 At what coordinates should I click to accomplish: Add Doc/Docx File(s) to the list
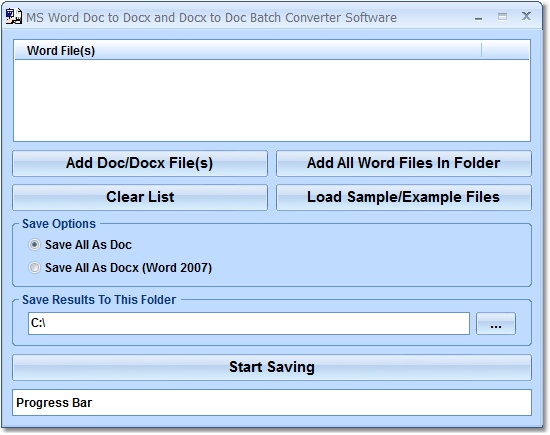point(140,163)
